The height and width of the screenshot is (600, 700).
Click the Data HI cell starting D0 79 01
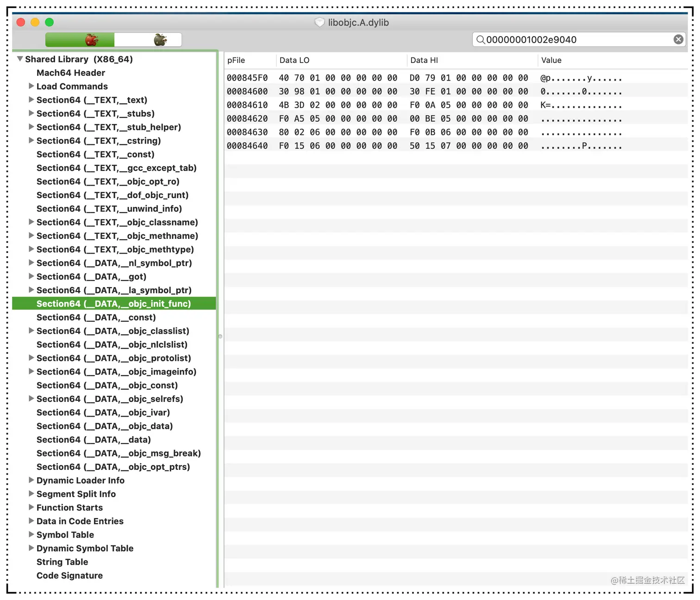pos(469,78)
